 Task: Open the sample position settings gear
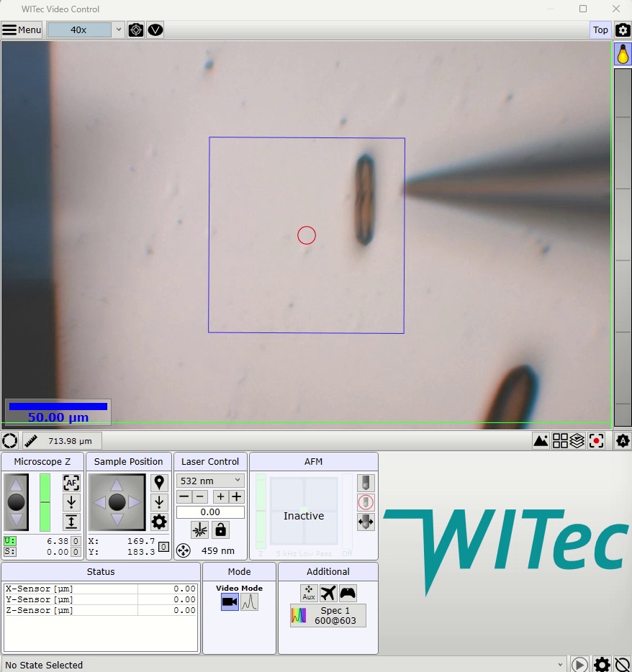click(159, 520)
